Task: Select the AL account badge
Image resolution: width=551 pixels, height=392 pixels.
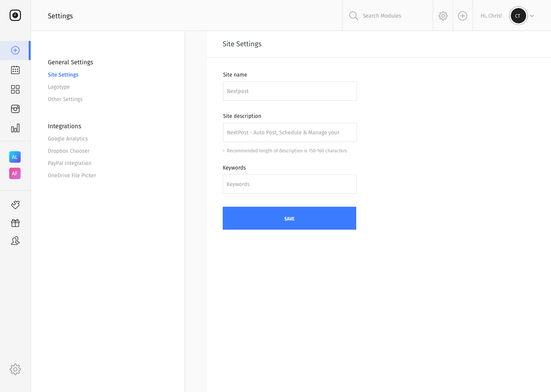Action: 15,157
